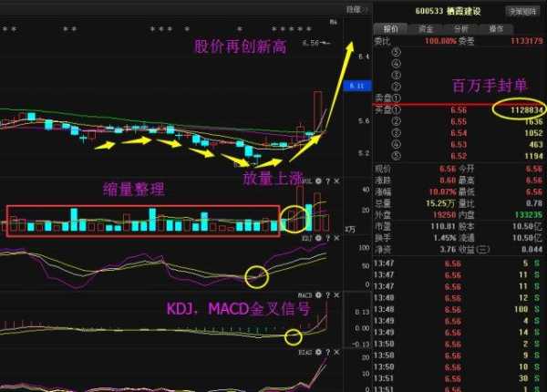This screenshot has width=547, height=392.
Task: Show help for the BIAS indicator
Action: pos(327,352)
